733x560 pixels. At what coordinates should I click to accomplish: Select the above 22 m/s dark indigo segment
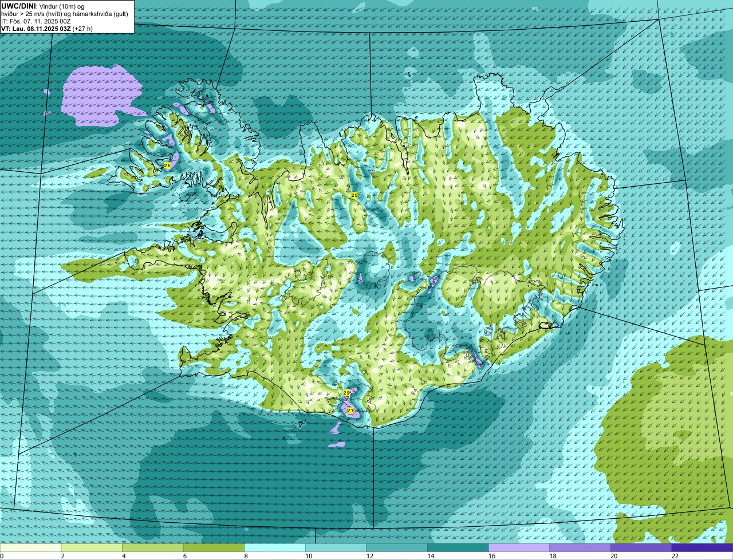[702, 547]
